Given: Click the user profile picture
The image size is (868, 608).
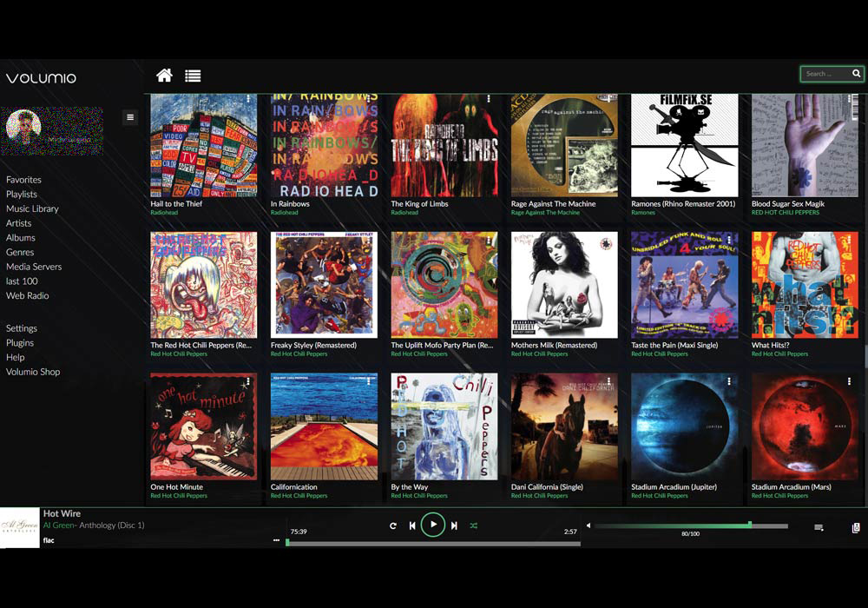Looking at the screenshot, I should tap(23, 128).
